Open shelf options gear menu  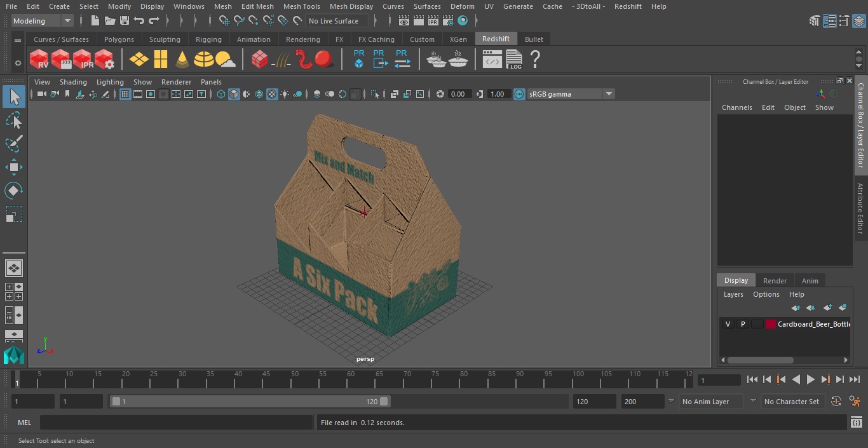[18, 63]
